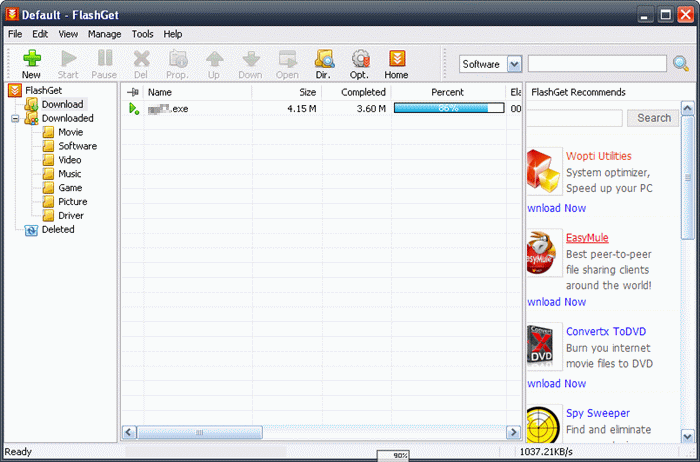Click the download progress bar at 86%
The width and height of the screenshot is (700, 462).
tap(449, 108)
